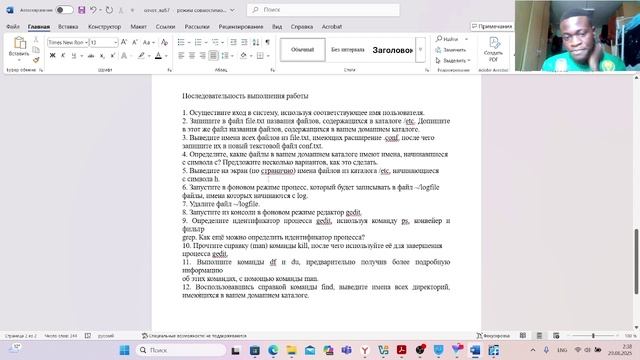The image size is (640, 360).
Task: Toggle Strikethrough formatting
Action: (x=91, y=56)
